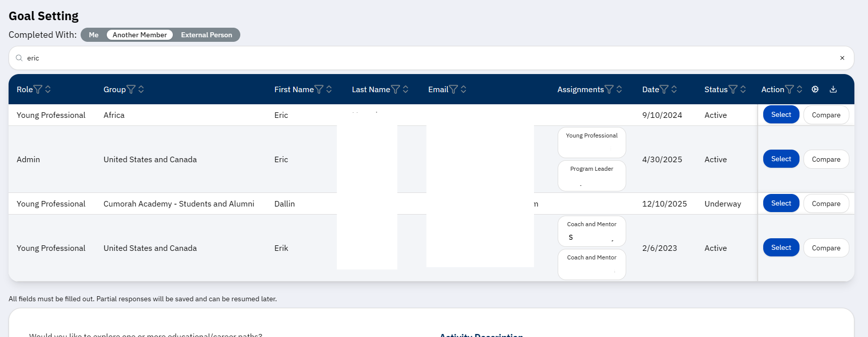Image resolution: width=868 pixels, height=337 pixels.
Task: Open the column settings gear icon
Action: [815, 89]
